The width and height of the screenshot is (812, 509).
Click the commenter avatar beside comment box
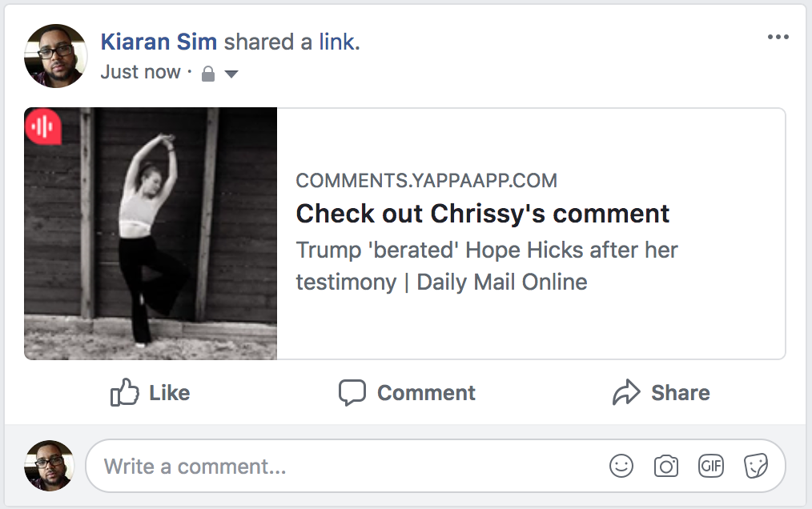click(49, 466)
